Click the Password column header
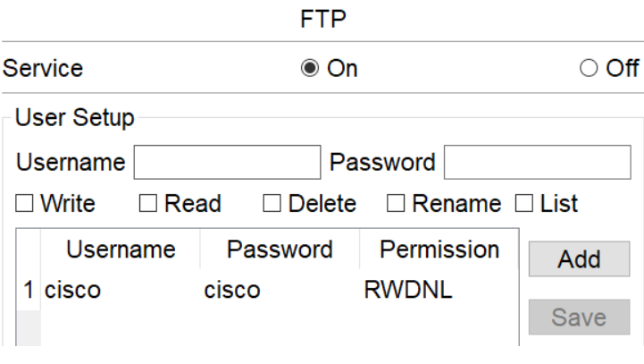 [x=280, y=250]
